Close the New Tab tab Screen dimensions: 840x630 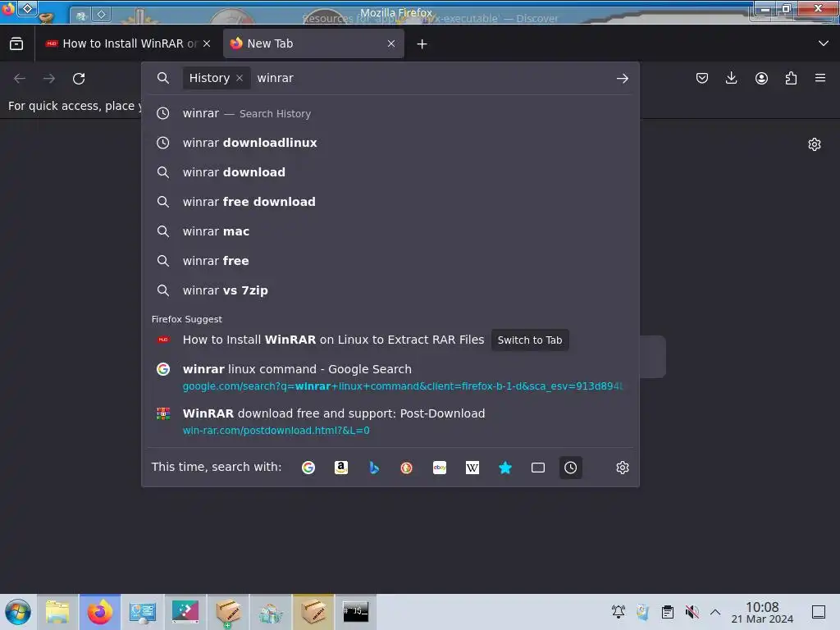[391, 44]
